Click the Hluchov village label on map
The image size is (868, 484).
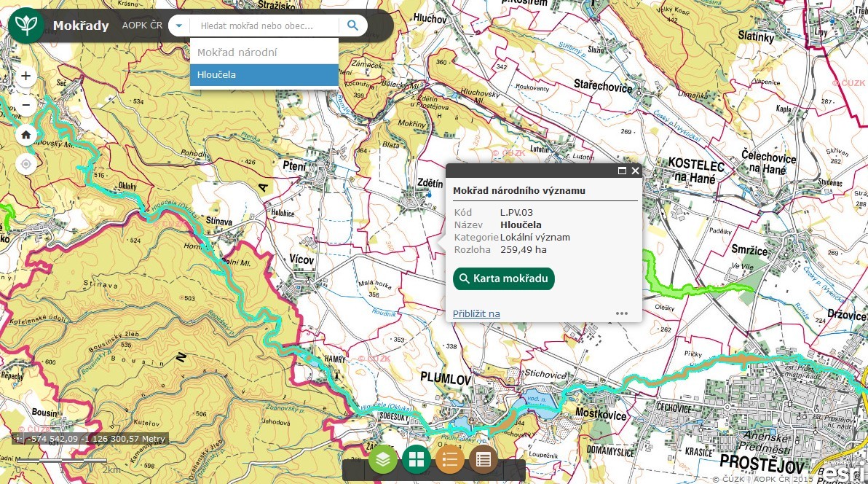click(x=430, y=18)
